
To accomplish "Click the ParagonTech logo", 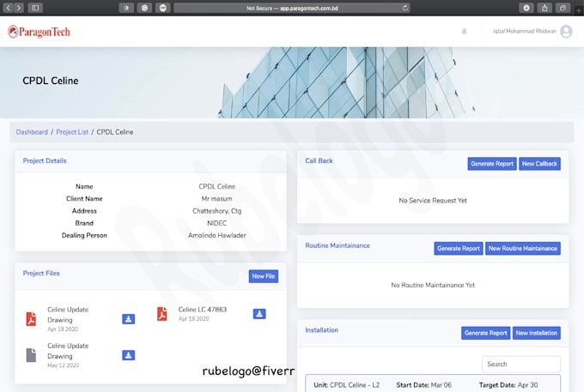I will click(x=39, y=32).
